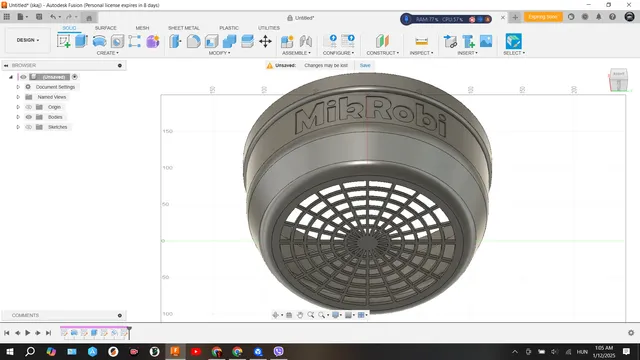
Task: Open the Measure tool under Inspect
Action: [421, 41]
